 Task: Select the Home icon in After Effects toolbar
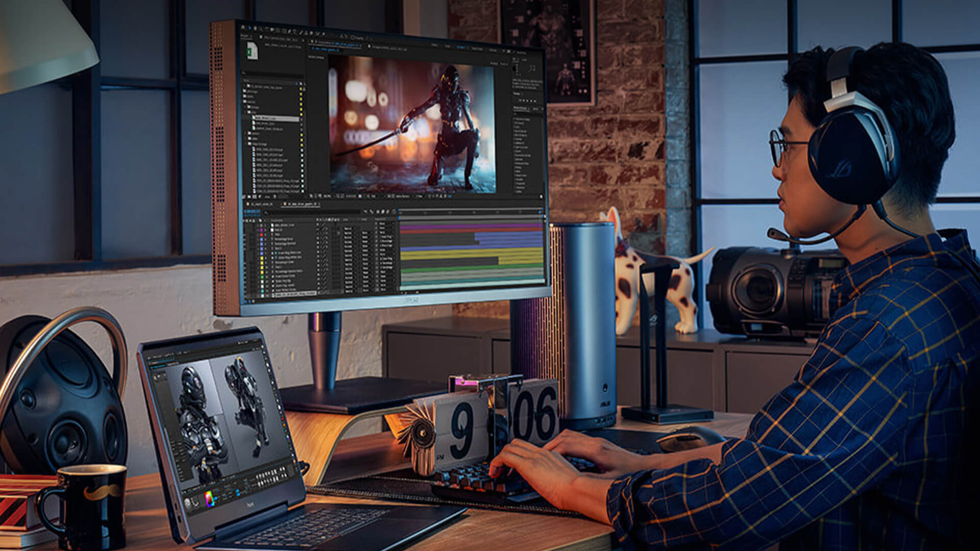coord(243,27)
